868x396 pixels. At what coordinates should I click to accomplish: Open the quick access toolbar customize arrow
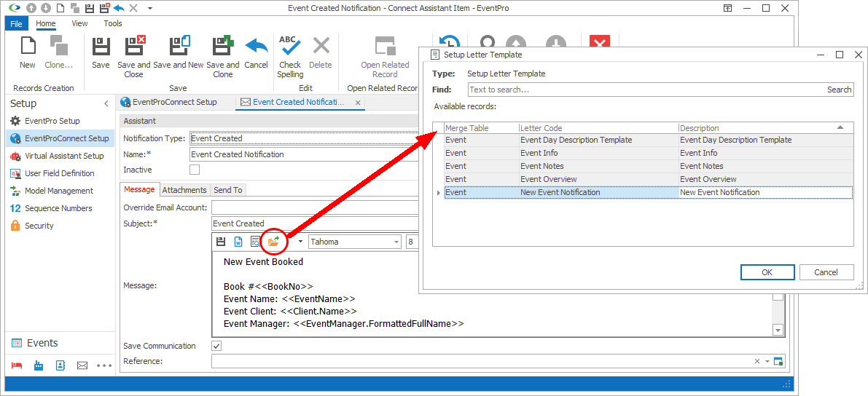(150, 8)
